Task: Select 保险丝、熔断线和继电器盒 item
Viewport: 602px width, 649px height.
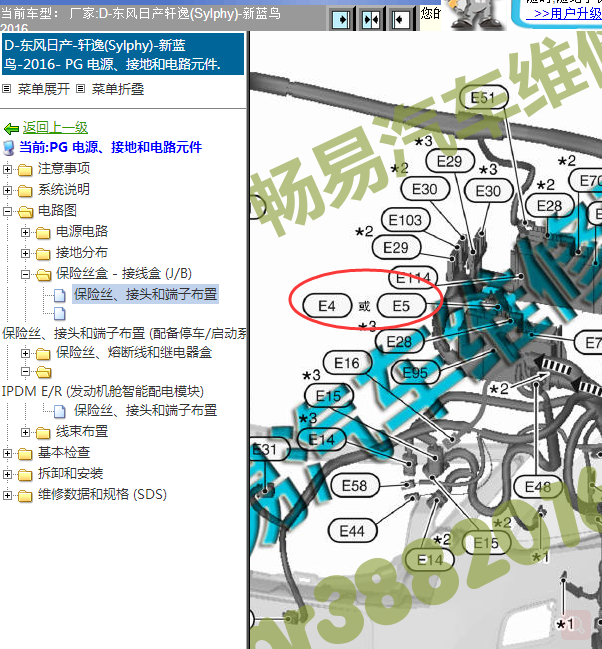Action: click(x=134, y=353)
